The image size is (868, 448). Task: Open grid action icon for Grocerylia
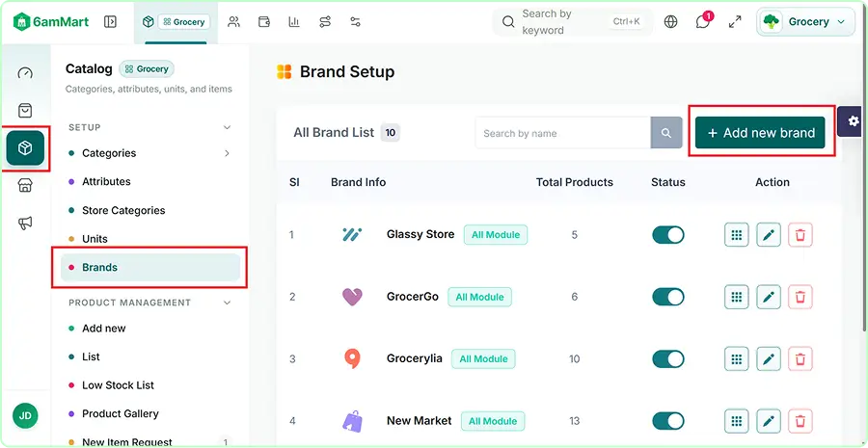(736, 359)
